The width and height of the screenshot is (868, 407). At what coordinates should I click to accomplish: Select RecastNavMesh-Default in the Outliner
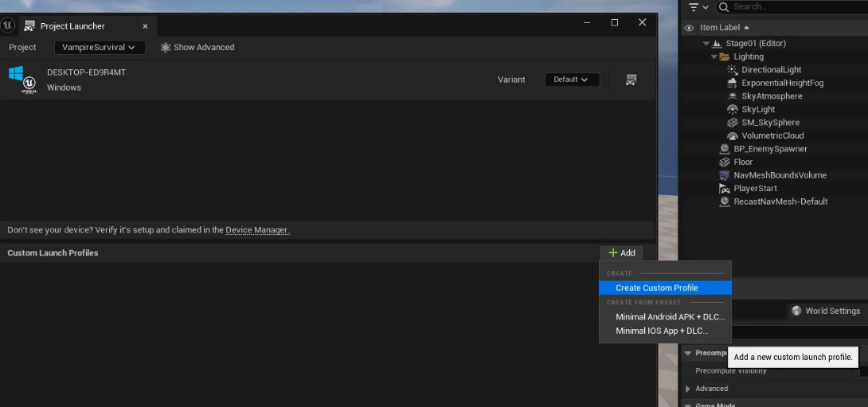(780, 202)
